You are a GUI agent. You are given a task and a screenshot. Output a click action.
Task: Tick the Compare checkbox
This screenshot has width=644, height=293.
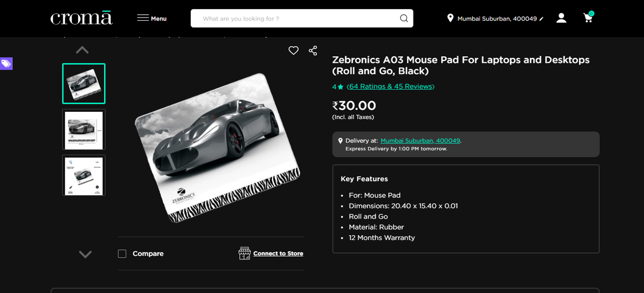click(122, 254)
